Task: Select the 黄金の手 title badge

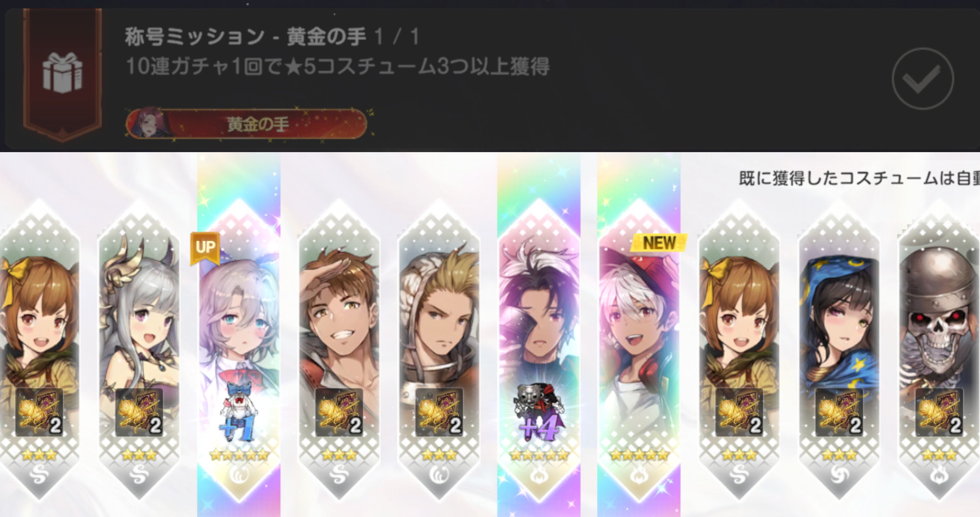Action: (x=247, y=124)
